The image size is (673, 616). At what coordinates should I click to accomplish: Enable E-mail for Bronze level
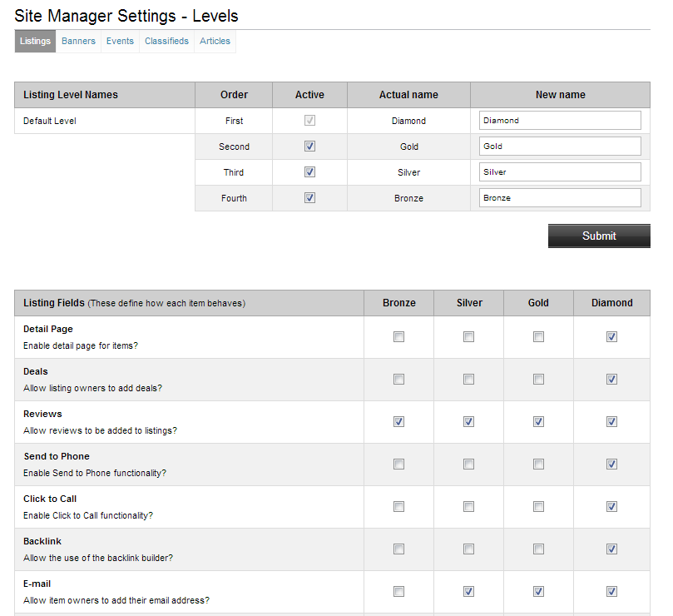398,592
